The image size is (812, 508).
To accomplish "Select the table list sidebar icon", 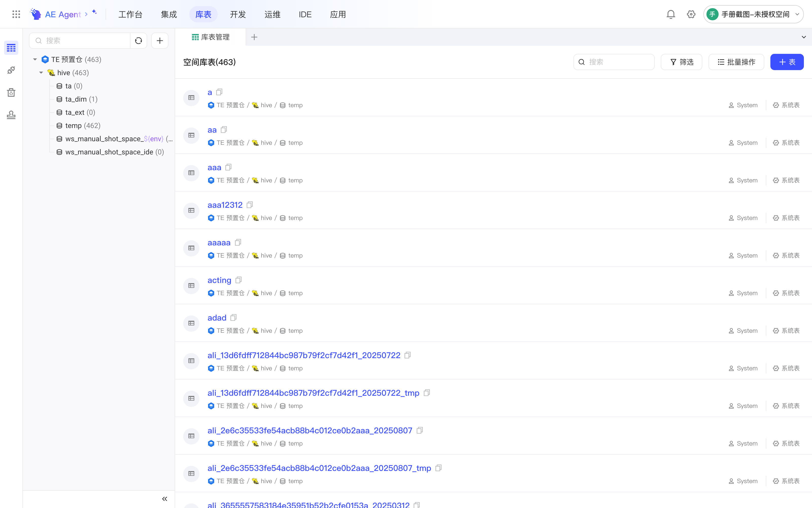I will coord(11,48).
